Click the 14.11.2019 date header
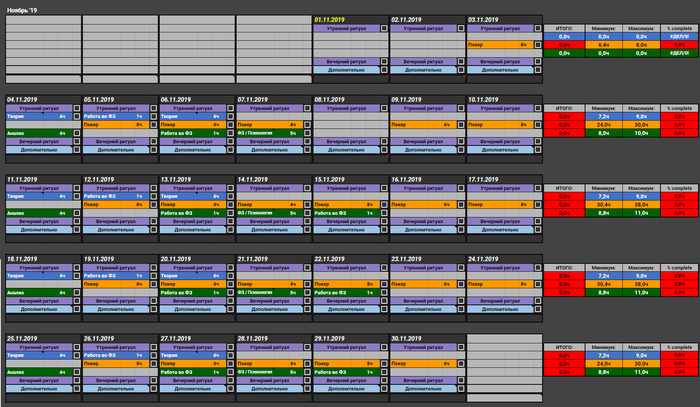700x407 pixels. coord(274,179)
